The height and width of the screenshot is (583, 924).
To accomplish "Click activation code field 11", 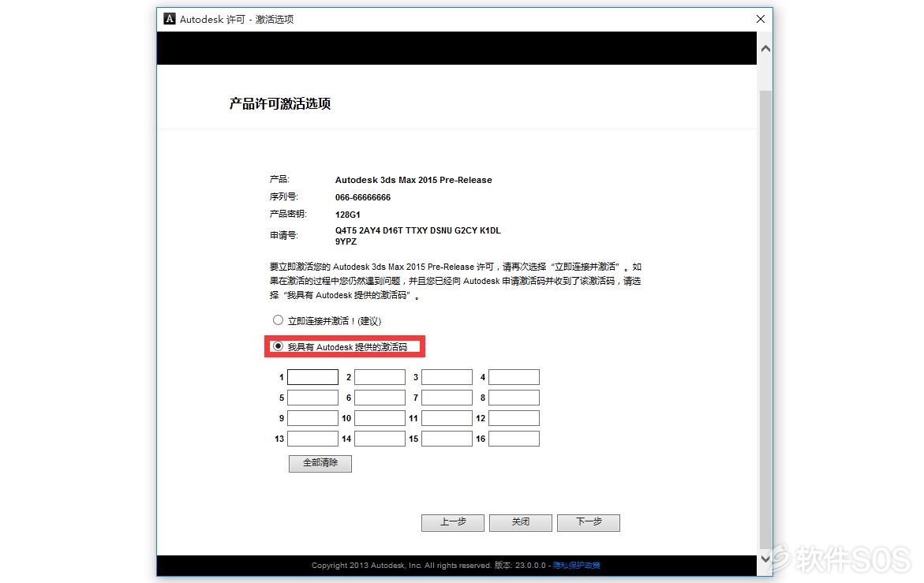I will tap(447, 418).
